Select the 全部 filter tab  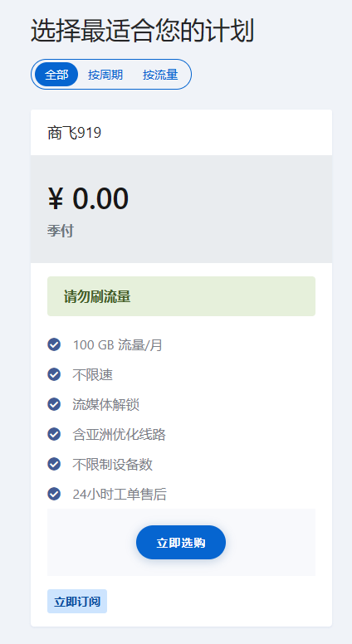[x=56, y=75]
